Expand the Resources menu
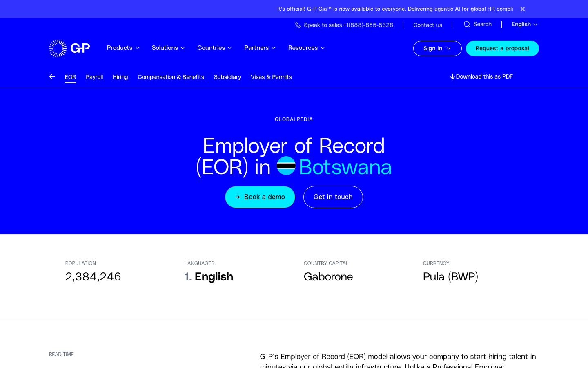 (306, 48)
